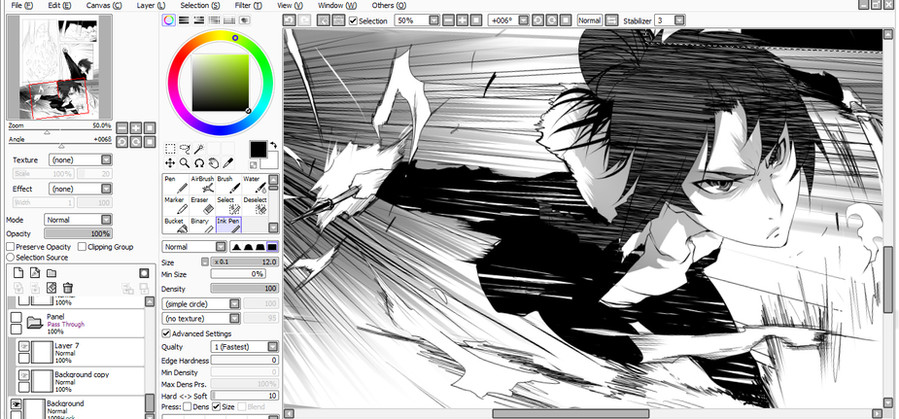
Task: Open the File menu
Action: pos(22,5)
